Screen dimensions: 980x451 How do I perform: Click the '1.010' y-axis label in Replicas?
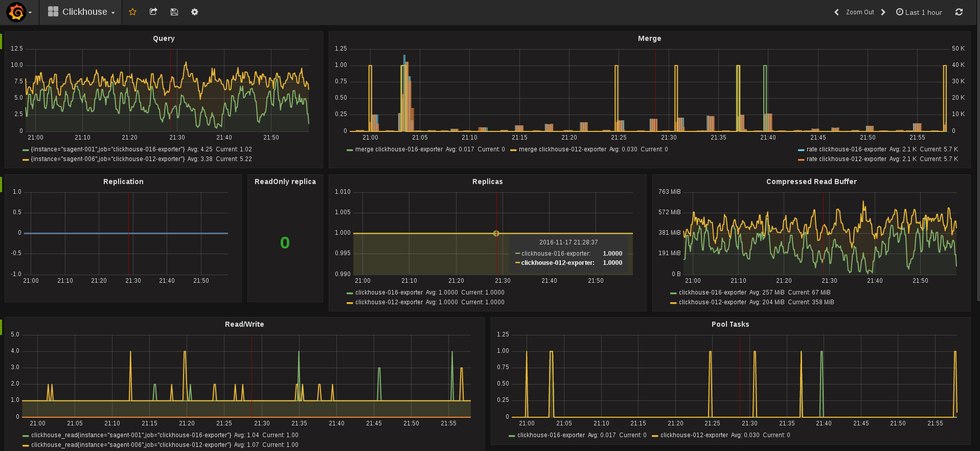[x=343, y=192]
